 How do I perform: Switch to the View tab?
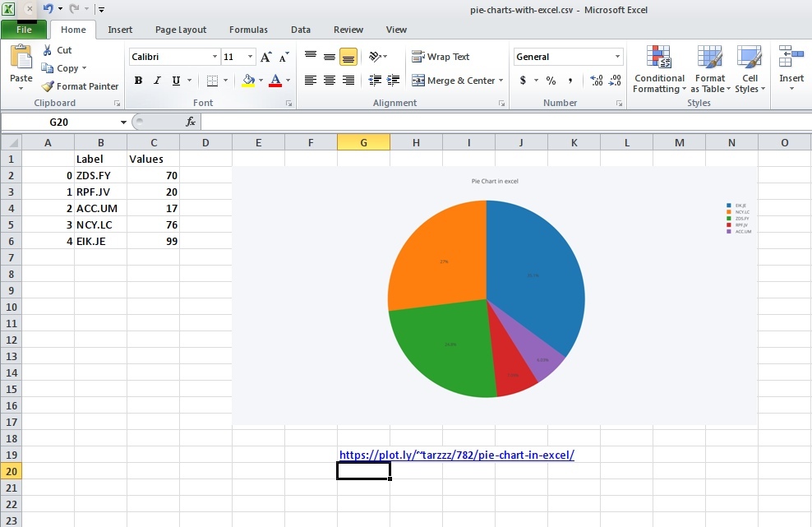click(396, 30)
